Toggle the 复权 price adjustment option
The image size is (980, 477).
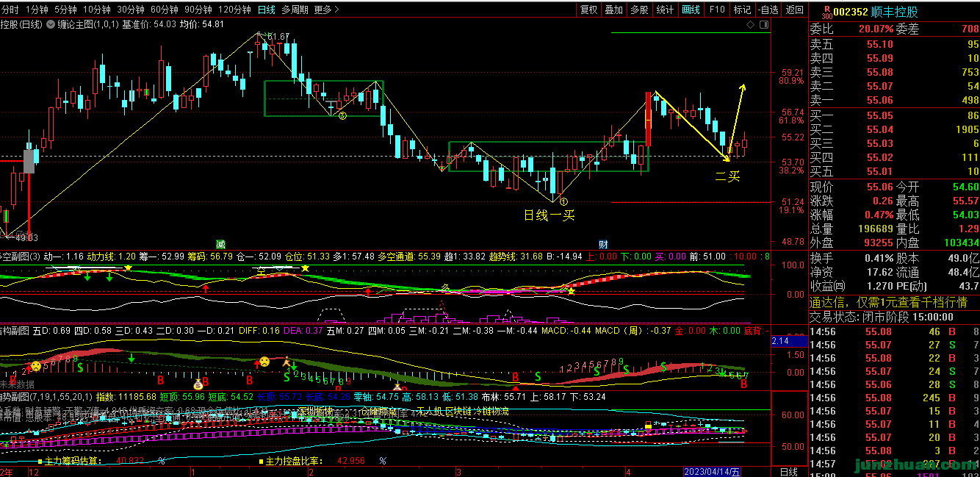pos(588,10)
